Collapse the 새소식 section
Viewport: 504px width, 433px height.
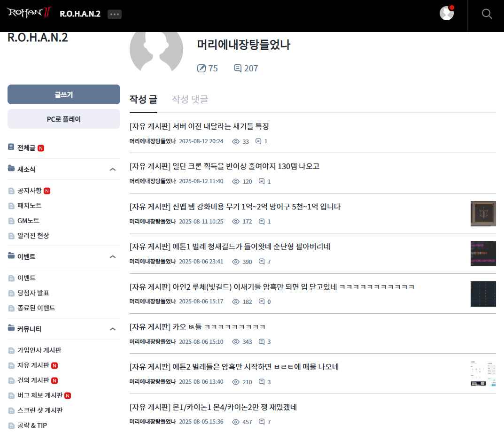coord(113,169)
